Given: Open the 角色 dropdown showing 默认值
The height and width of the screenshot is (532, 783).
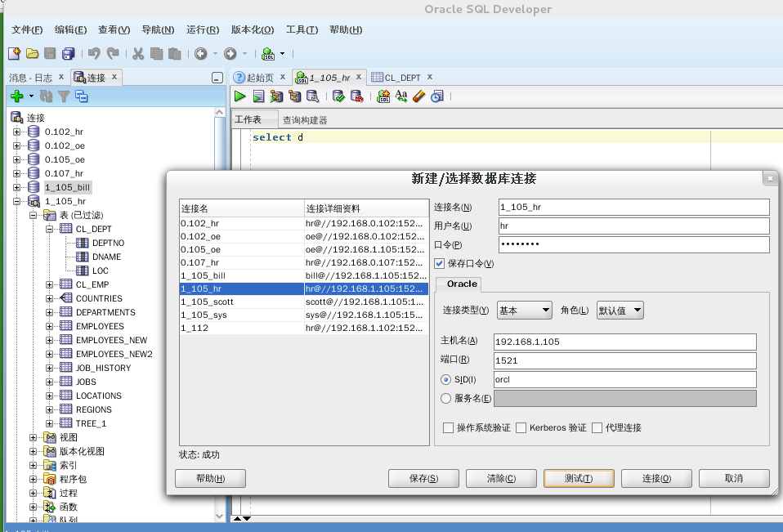Looking at the screenshot, I should point(620,311).
